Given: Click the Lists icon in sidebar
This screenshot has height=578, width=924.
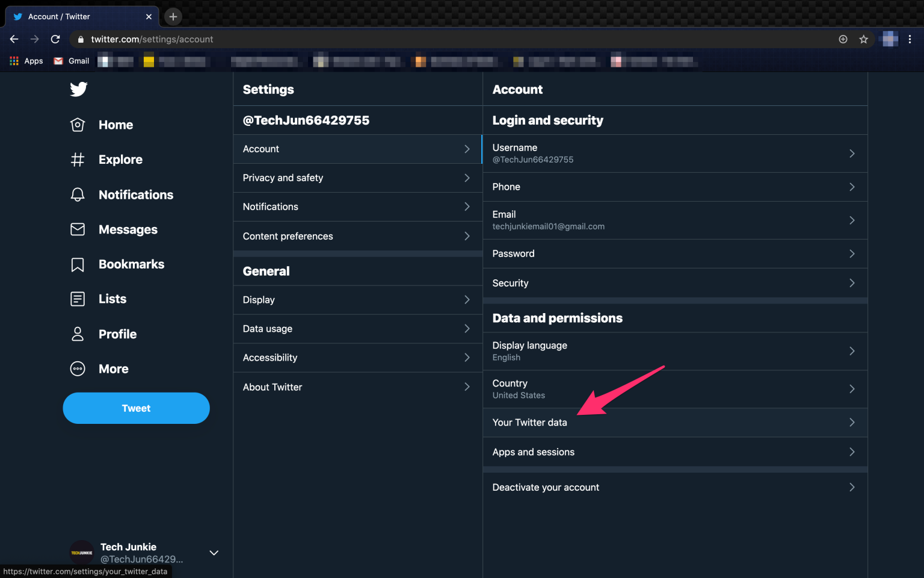Looking at the screenshot, I should click(x=78, y=299).
